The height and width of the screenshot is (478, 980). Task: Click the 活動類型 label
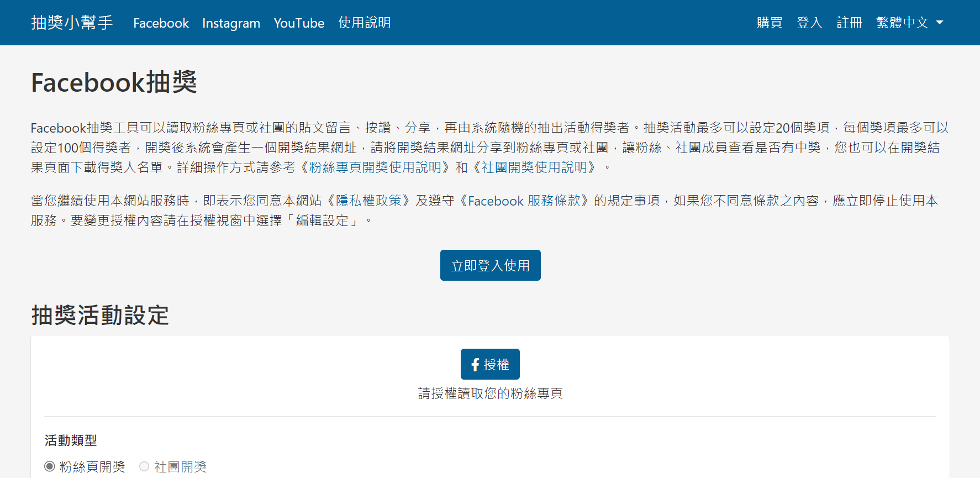(71, 440)
